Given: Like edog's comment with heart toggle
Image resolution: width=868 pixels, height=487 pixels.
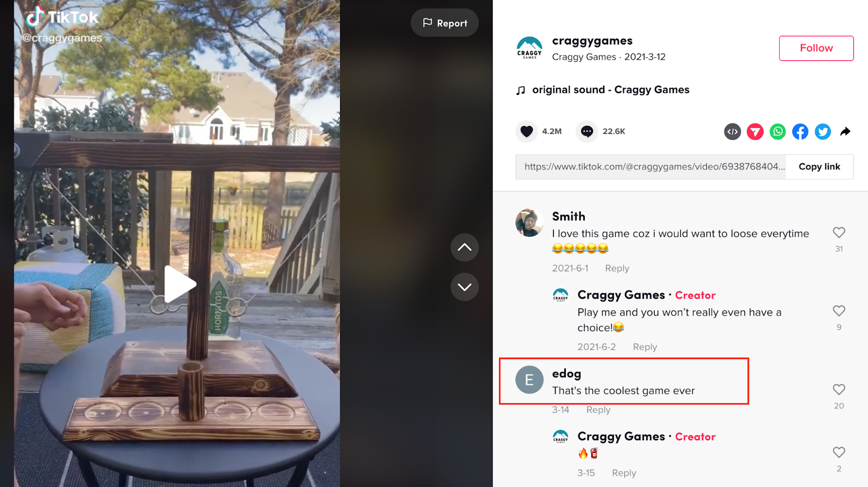Looking at the screenshot, I should [x=839, y=390].
